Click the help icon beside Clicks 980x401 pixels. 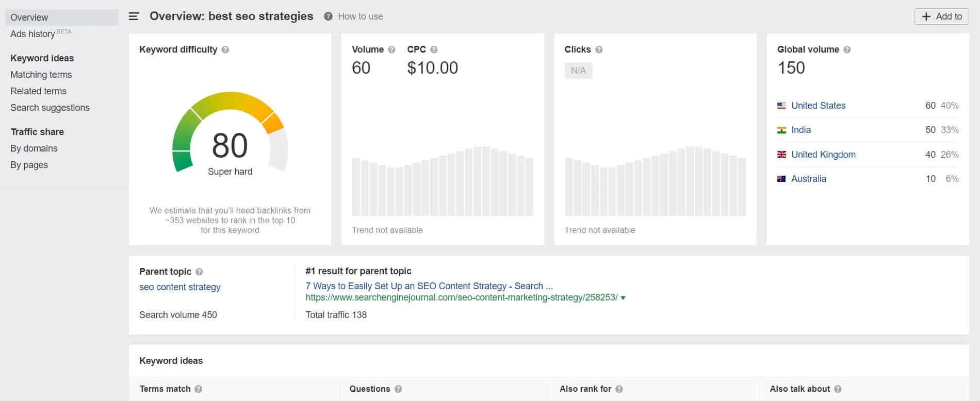click(x=599, y=50)
